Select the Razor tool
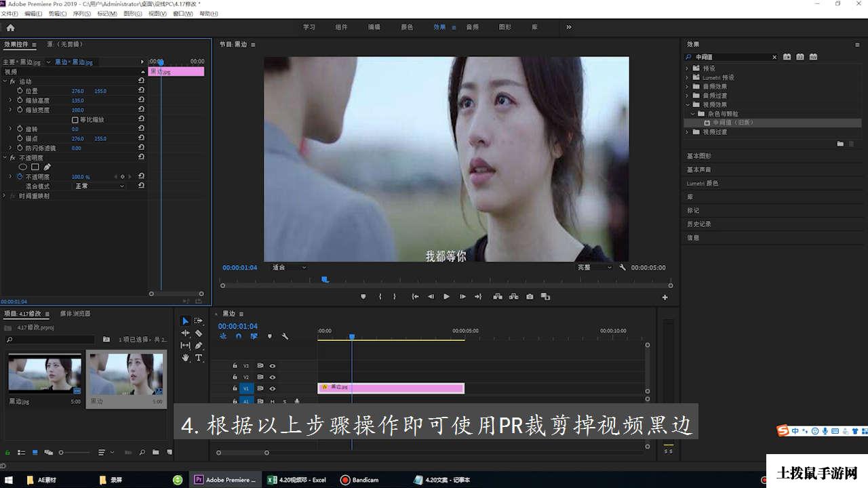The image size is (868, 488). pos(199,333)
